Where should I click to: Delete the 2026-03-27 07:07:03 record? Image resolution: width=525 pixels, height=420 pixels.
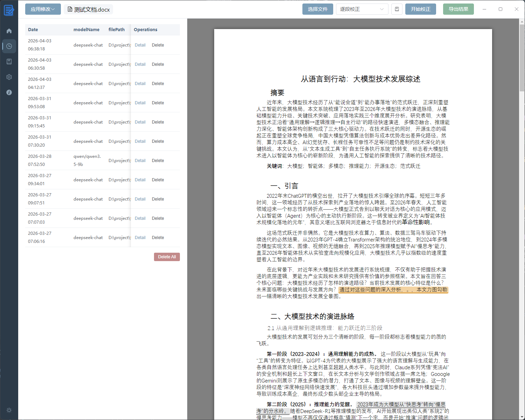pos(158,218)
